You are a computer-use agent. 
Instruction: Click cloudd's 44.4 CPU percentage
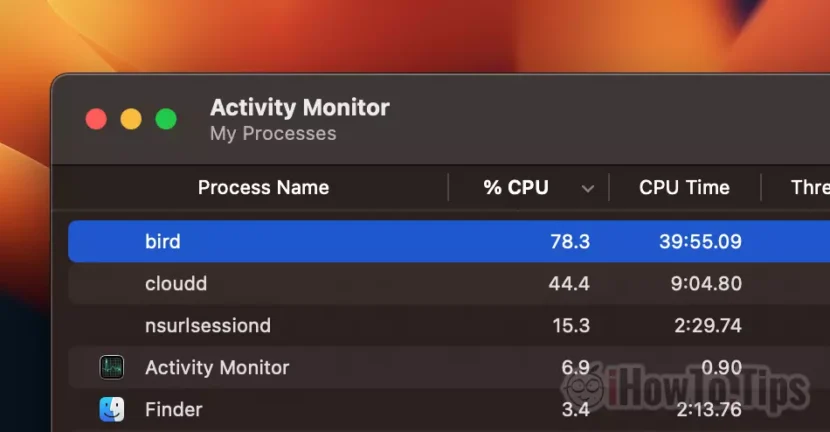(x=569, y=283)
